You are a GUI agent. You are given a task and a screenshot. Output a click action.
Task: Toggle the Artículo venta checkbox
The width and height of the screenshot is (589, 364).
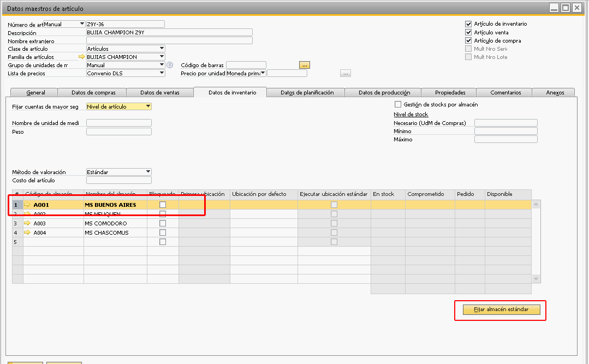click(468, 32)
